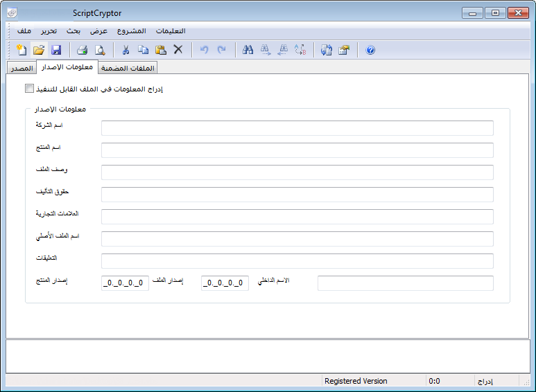The image size is (536, 392).
Task: Minimize the ScriptCryptor window
Action: point(472,13)
